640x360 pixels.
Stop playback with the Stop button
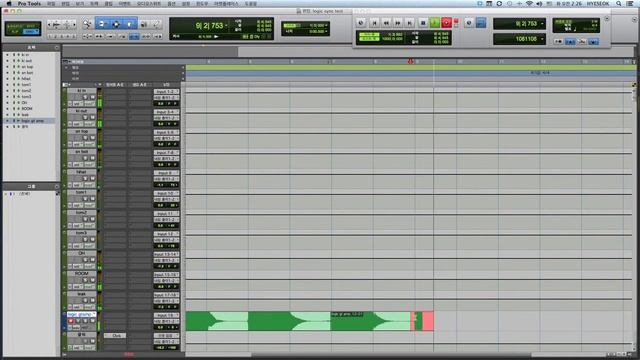[423, 23]
